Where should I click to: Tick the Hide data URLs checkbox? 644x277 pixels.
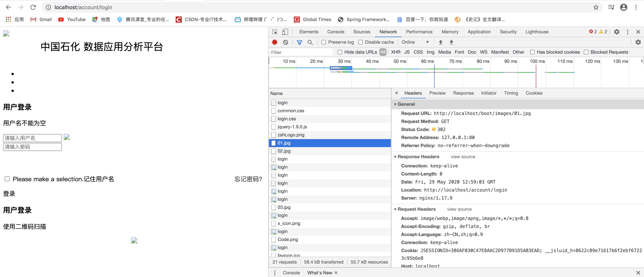tap(340, 52)
